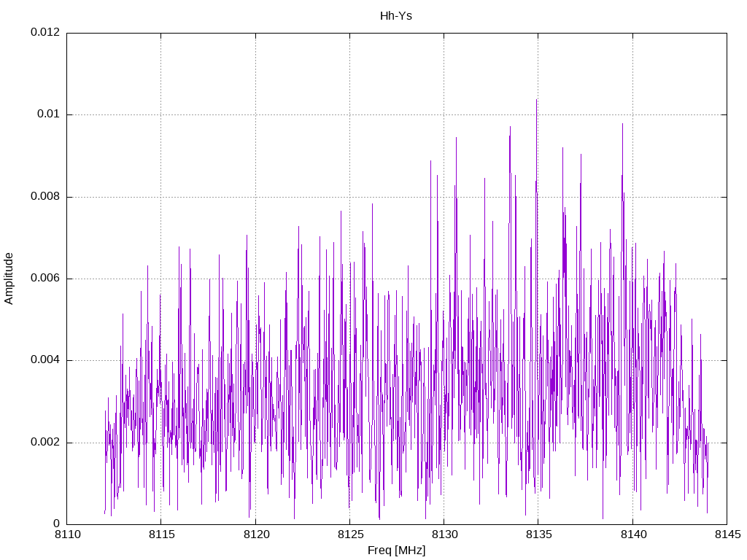Viewport: 747px width, 560px height.
Task: Click the 8110 x-axis tick label
Action: coord(68,534)
